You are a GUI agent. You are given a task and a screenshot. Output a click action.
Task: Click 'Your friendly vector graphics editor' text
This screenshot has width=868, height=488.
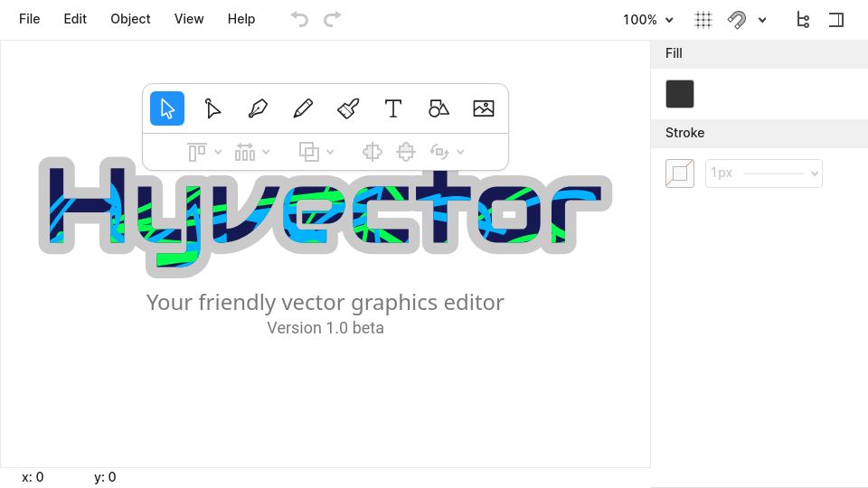(325, 303)
